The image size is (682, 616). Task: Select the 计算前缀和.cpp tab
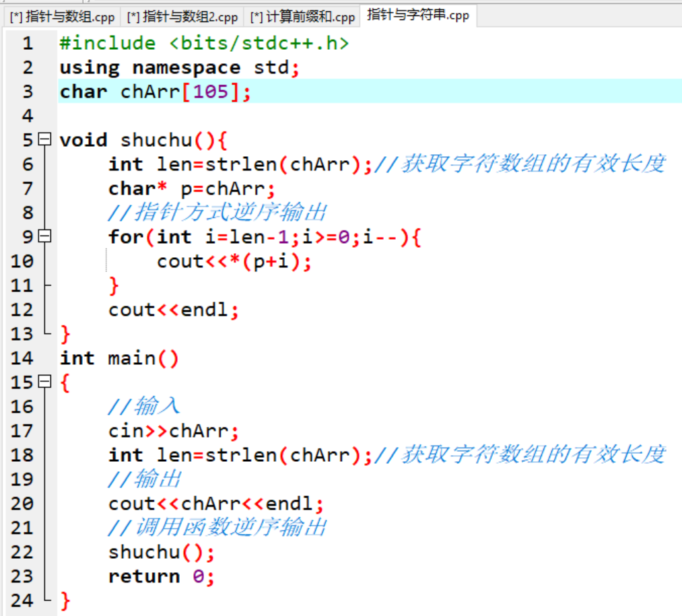[302, 17]
